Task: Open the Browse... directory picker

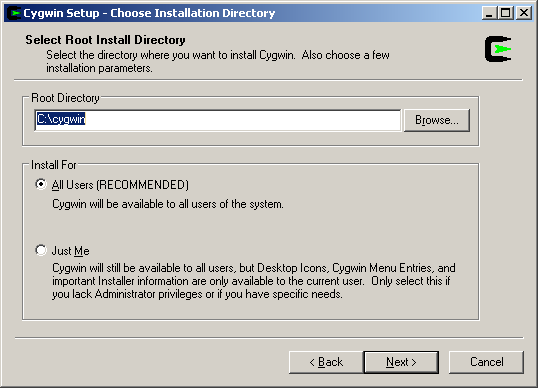Action: coord(437,120)
